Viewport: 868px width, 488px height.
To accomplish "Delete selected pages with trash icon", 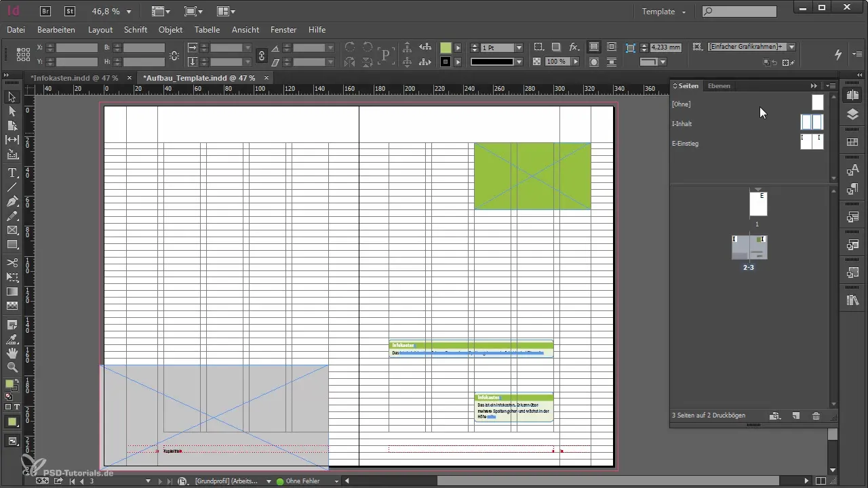I will (816, 415).
